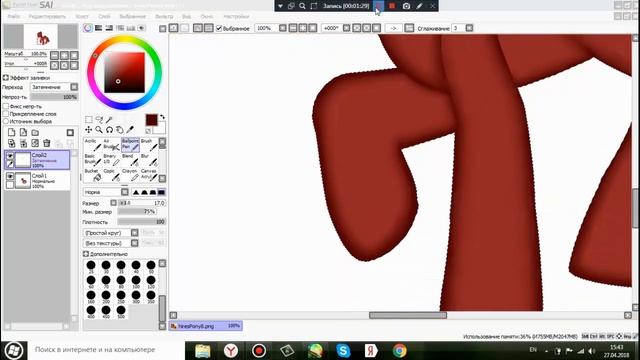Delete the selected layer with trash icon
640x360 pixels.
47,143
